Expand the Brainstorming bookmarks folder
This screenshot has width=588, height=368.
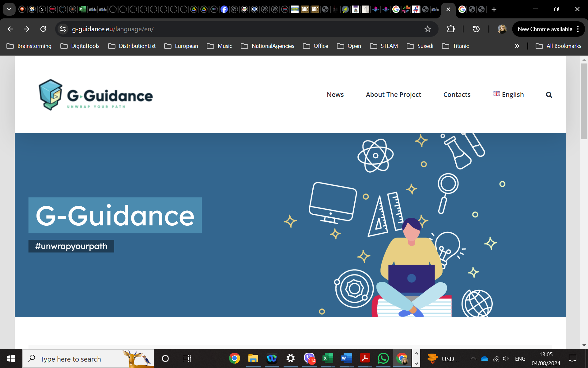click(x=29, y=46)
